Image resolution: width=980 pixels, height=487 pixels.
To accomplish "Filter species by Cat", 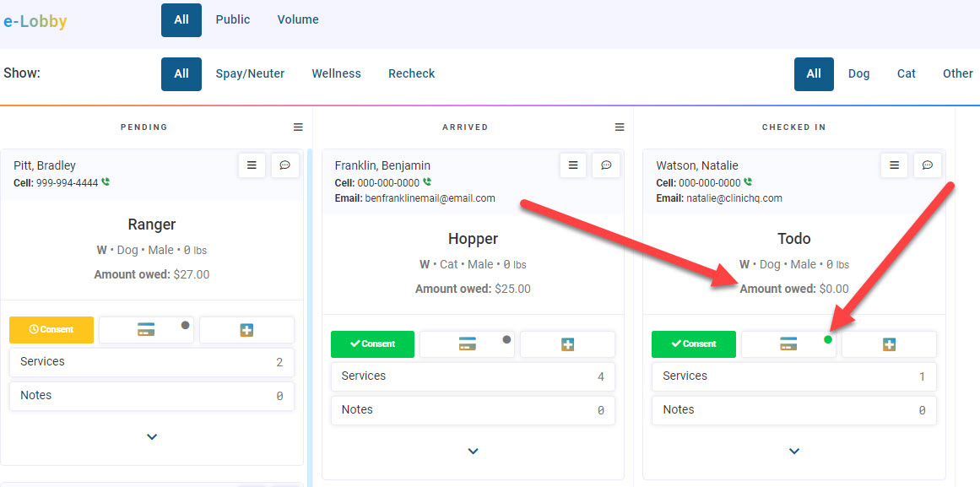I will click(906, 73).
